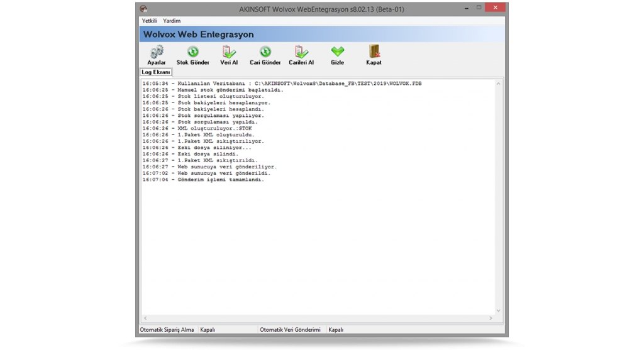Click log line 'Stok sorgulaması yapılıyor'

point(203,116)
